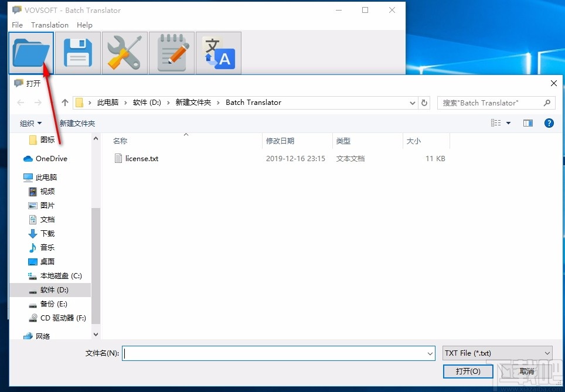Open settings with the wrench toolbar icon

coord(124,53)
